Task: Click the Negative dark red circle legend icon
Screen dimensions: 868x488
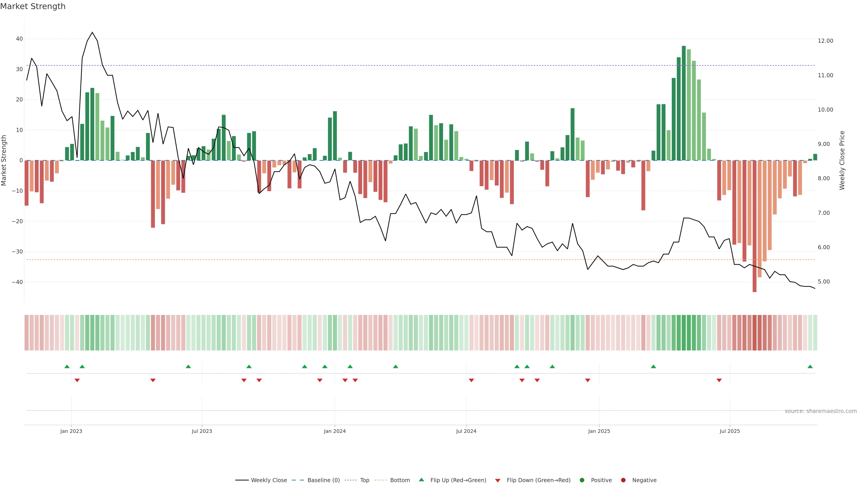Action: click(623, 480)
